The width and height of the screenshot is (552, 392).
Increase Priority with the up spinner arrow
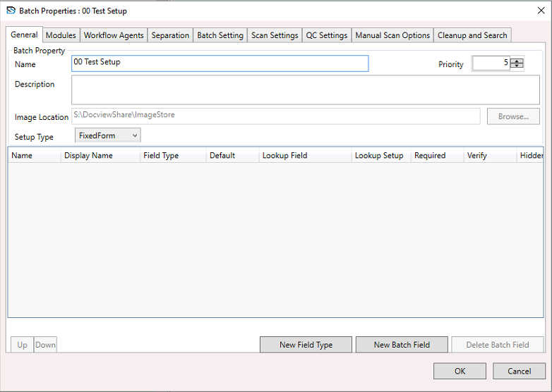(517, 61)
